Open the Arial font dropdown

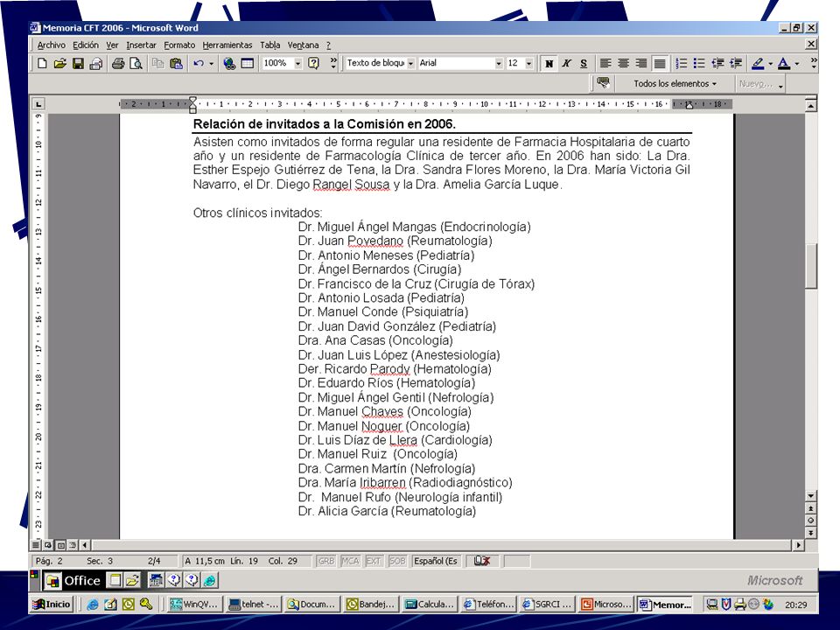pyautogui.click(x=499, y=63)
